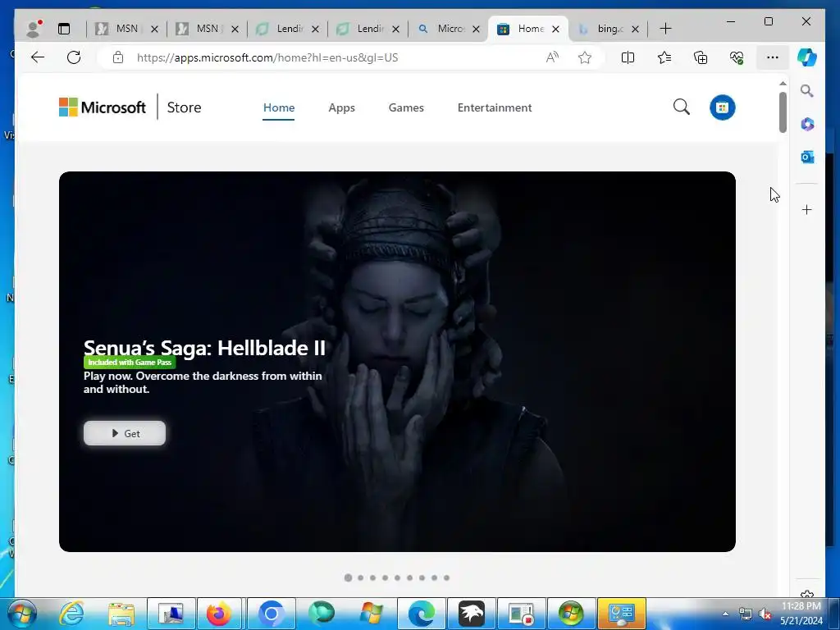Open split screen icon in toolbar
840x630 pixels.
pos(628,57)
